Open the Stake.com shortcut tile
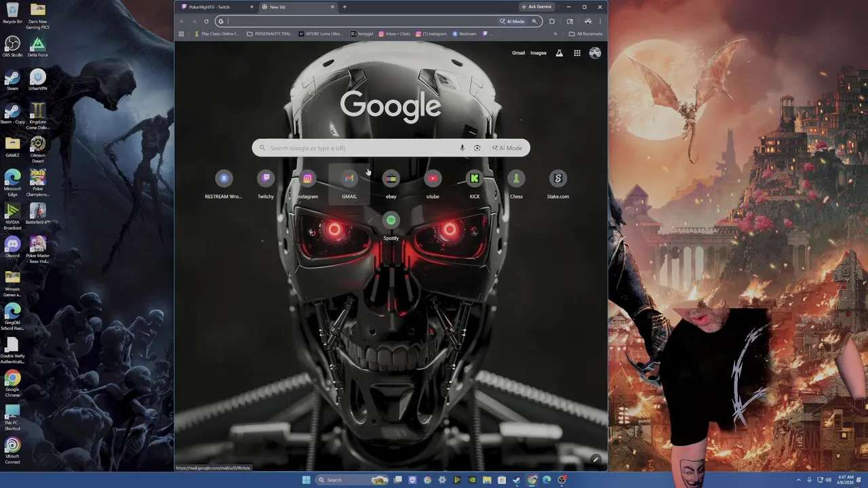Screen dimensions: 868x488 coord(558,184)
